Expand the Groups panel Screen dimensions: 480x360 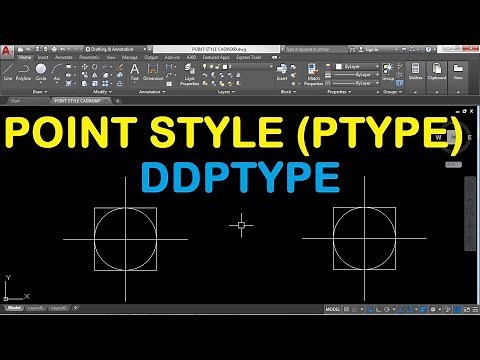coord(392,92)
